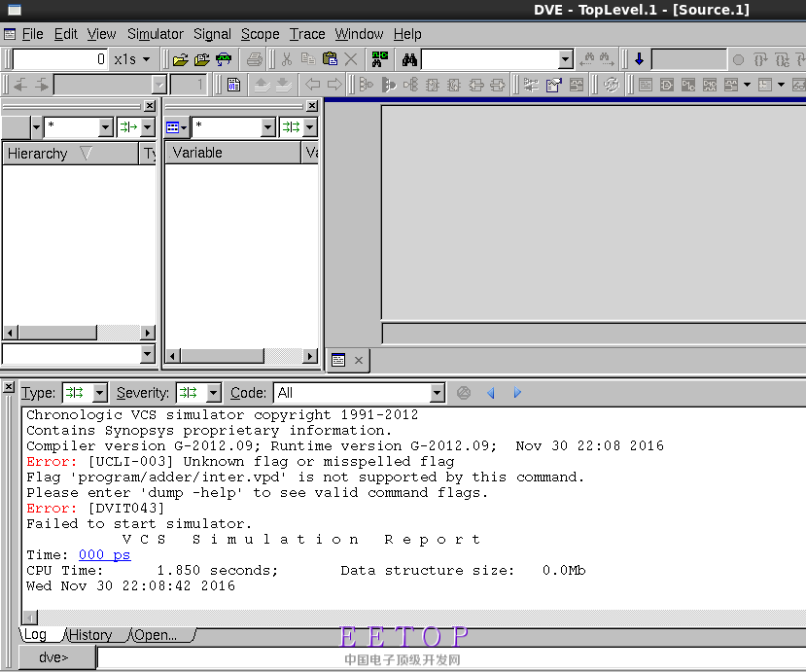Screen dimensions: 806x672
Task: Click the binoculars search icon
Action: (409, 60)
